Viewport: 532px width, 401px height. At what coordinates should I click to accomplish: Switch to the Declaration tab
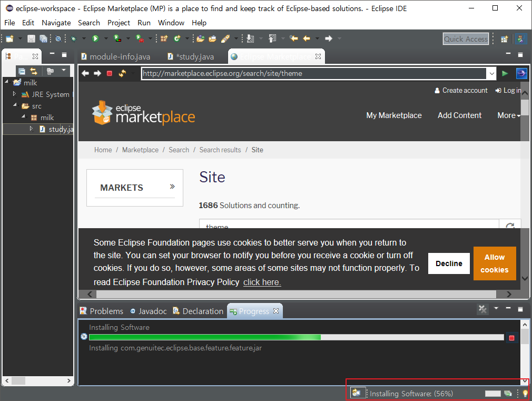pyautogui.click(x=199, y=311)
